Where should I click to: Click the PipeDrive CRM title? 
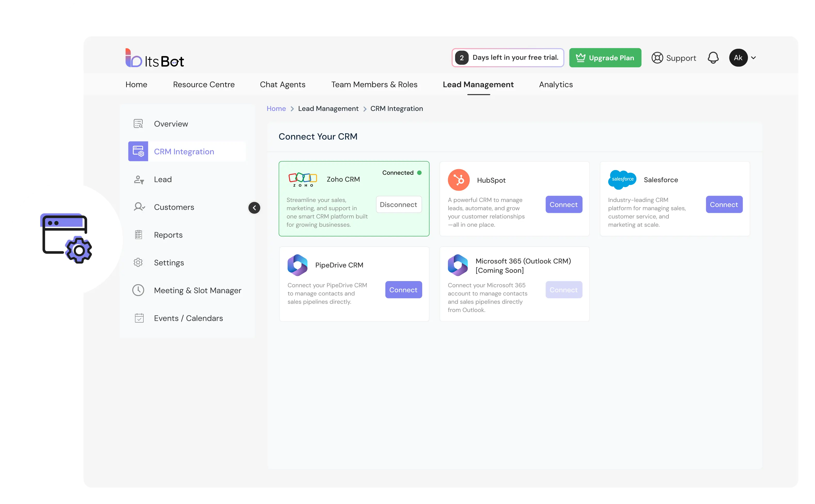click(339, 265)
